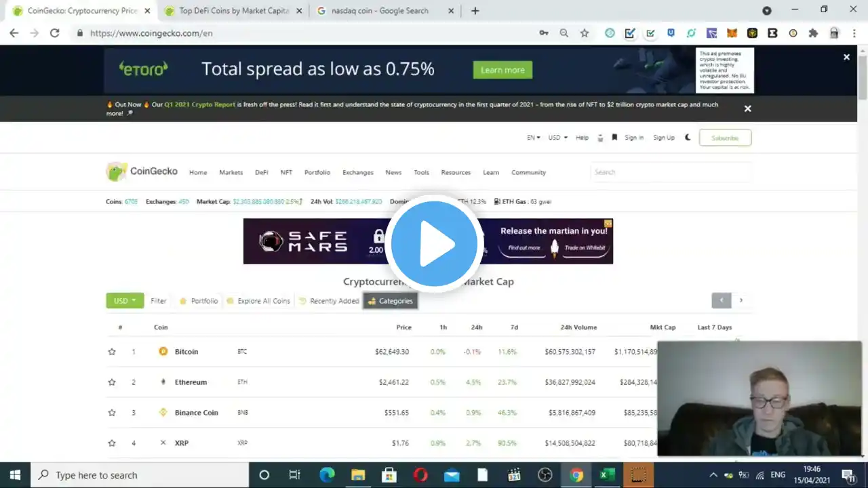Screen dimensions: 868x488
Task: Go to the previous table page arrow
Action: (x=722, y=300)
